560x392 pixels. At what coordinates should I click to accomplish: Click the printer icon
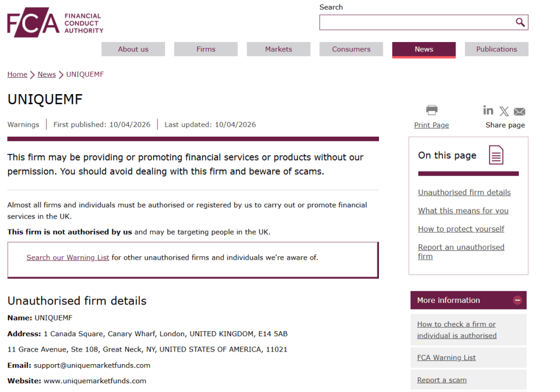pyautogui.click(x=431, y=110)
